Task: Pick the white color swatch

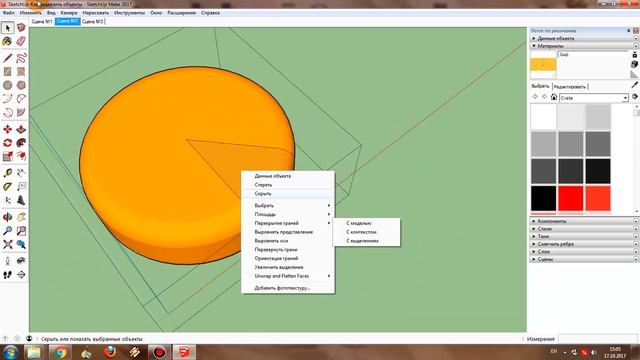Action: [x=543, y=116]
